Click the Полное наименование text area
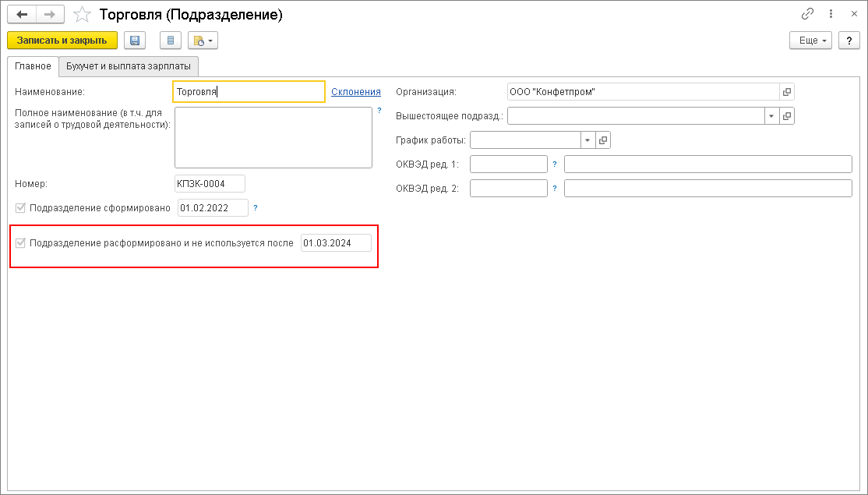Viewport: 868px width, 495px height. (x=273, y=137)
